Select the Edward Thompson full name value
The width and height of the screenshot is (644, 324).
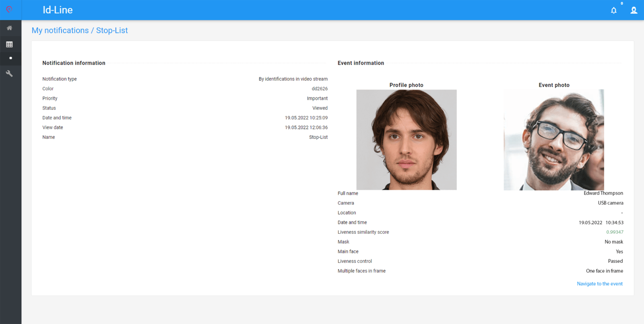click(x=603, y=193)
